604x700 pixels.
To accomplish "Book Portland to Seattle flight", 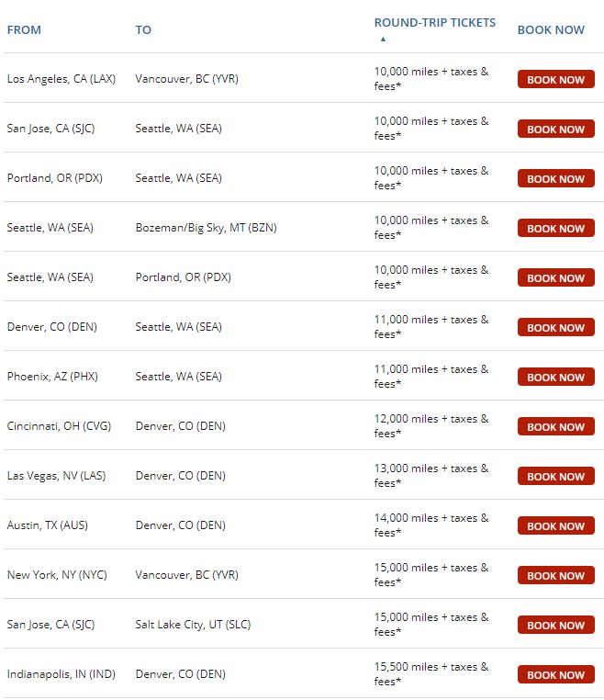I will (x=555, y=179).
